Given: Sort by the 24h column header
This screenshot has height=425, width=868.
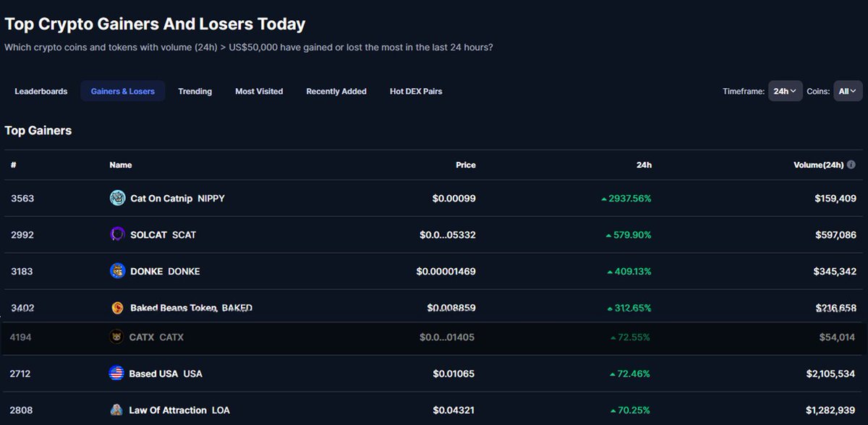Looking at the screenshot, I should click(x=644, y=165).
